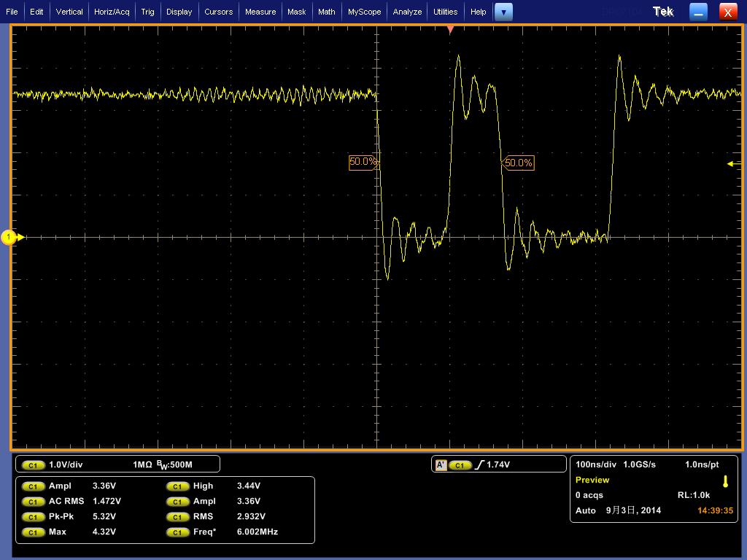Click the 1.0V/div vertical scale readout

[66, 464]
